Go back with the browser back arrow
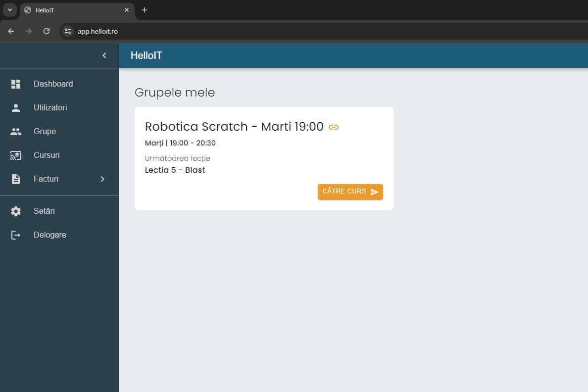This screenshot has height=392, width=588. [x=11, y=31]
